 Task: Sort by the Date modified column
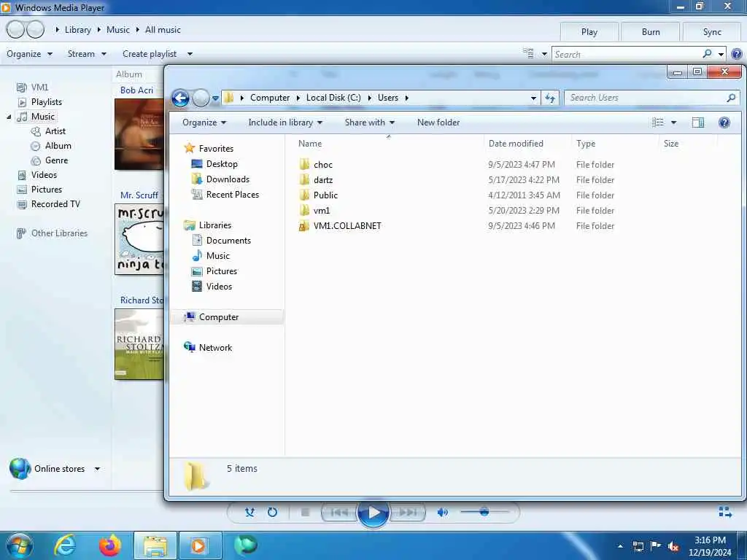[x=528, y=144]
